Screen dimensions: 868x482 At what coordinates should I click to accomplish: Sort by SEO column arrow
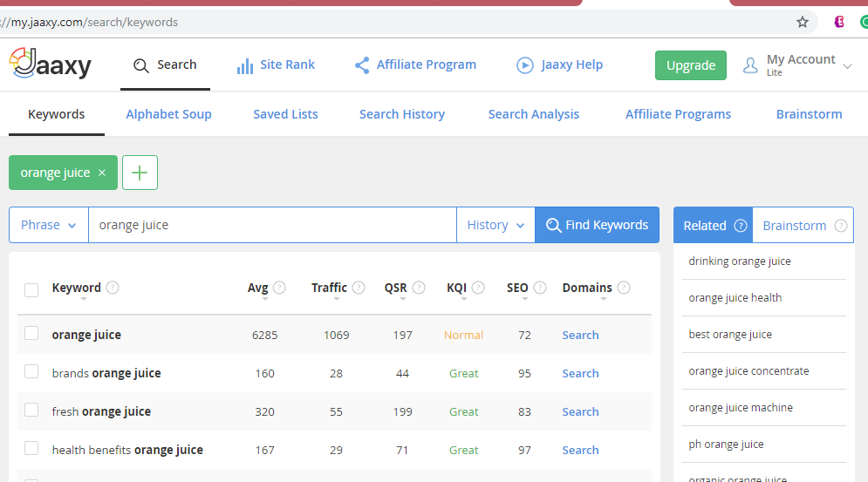[x=525, y=299]
